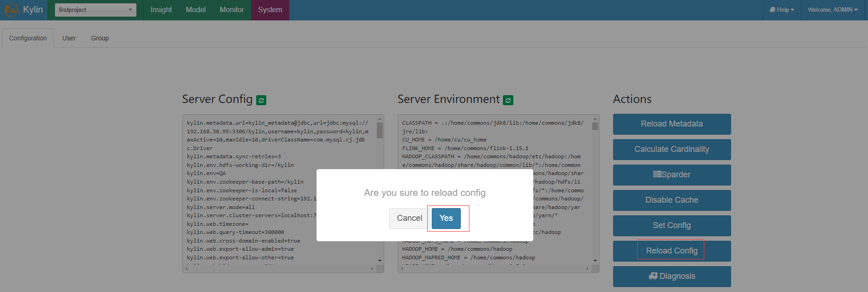
Task: Click Server Config vertical scrollbar thumb
Action: [x=380, y=130]
